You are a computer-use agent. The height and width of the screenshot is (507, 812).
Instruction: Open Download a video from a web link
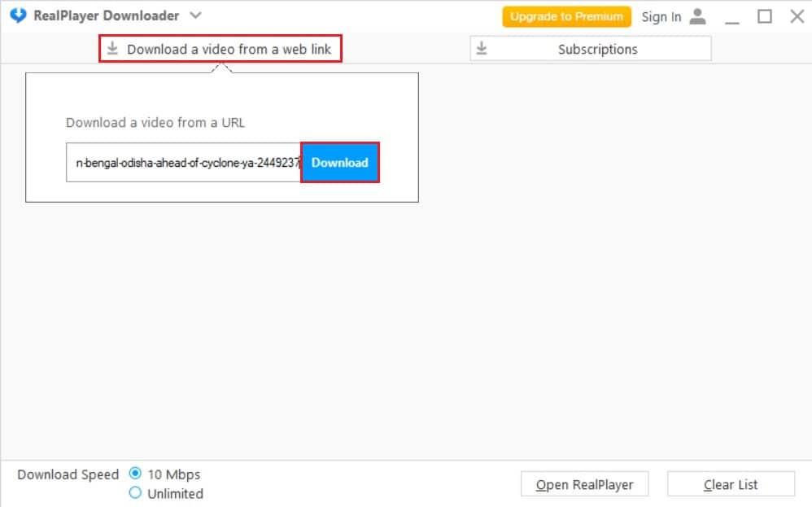coord(220,49)
